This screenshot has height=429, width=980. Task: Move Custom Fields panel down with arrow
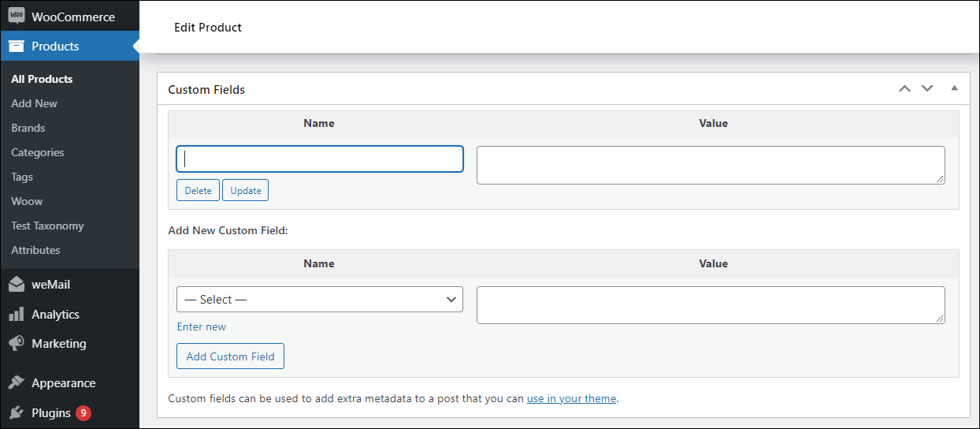tap(927, 88)
